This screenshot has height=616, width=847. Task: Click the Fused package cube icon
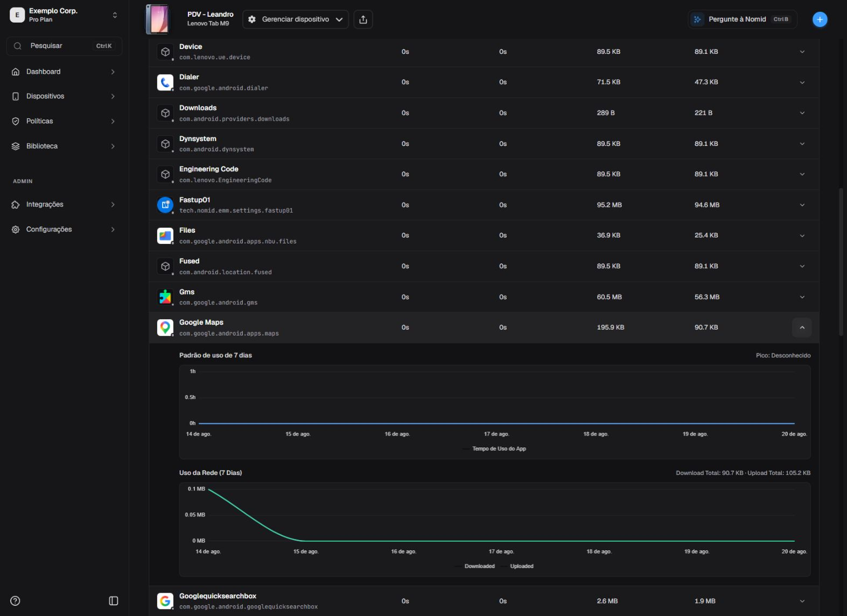(165, 267)
